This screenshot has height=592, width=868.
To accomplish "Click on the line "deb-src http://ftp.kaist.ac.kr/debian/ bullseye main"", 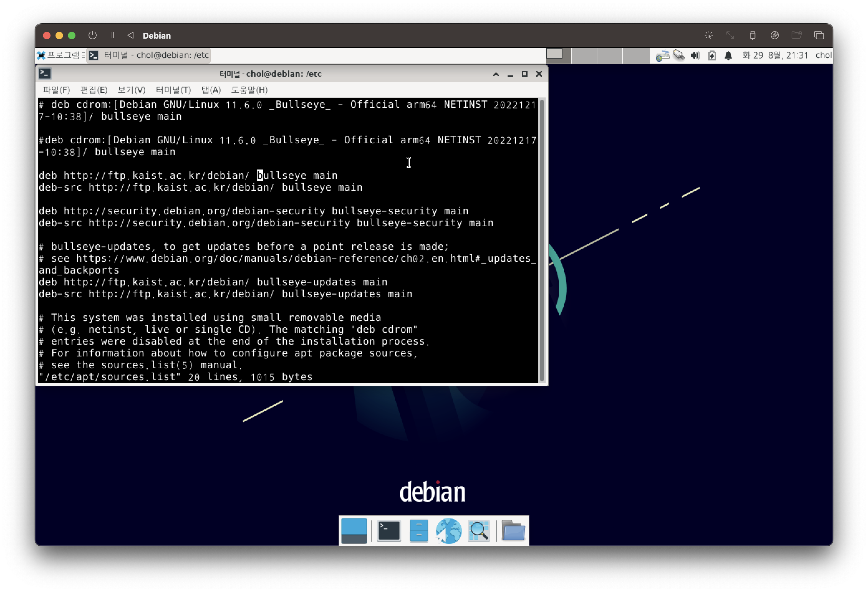I will (x=200, y=187).
